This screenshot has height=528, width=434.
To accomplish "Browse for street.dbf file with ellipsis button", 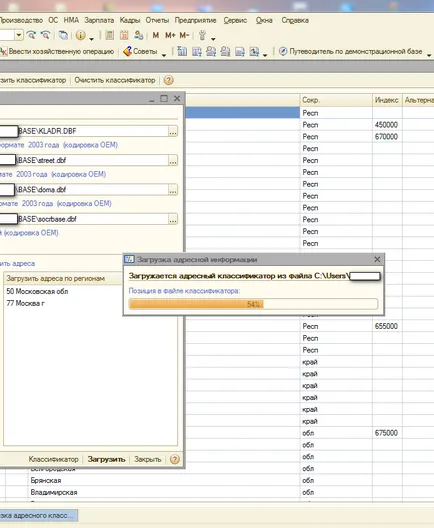I will (173, 161).
